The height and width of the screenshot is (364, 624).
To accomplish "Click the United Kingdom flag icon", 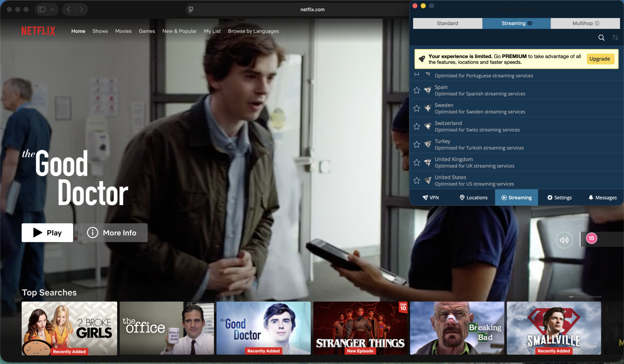I will click(x=428, y=162).
